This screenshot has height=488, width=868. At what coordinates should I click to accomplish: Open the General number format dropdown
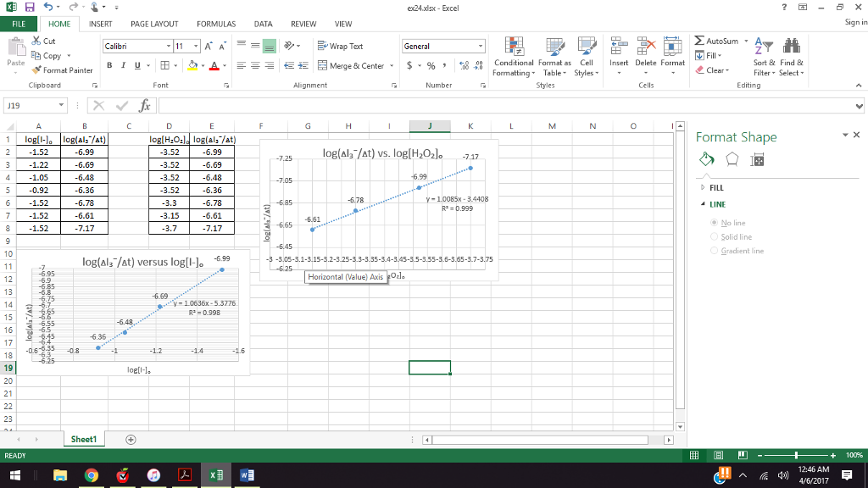pyautogui.click(x=480, y=45)
